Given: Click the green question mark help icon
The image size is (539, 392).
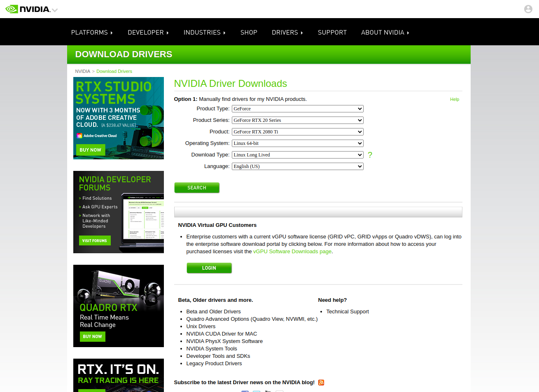Looking at the screenshot, I should click(370, 155).
